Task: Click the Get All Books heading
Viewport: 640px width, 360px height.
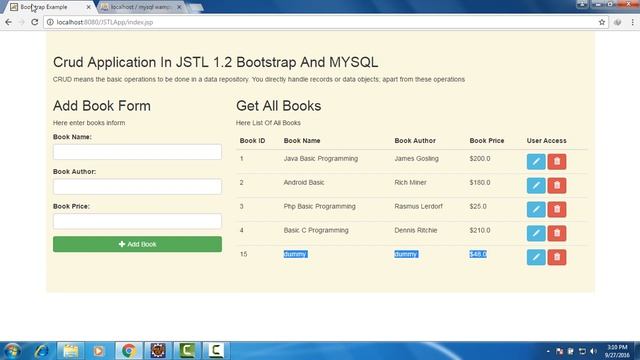Action: [278, 106]
